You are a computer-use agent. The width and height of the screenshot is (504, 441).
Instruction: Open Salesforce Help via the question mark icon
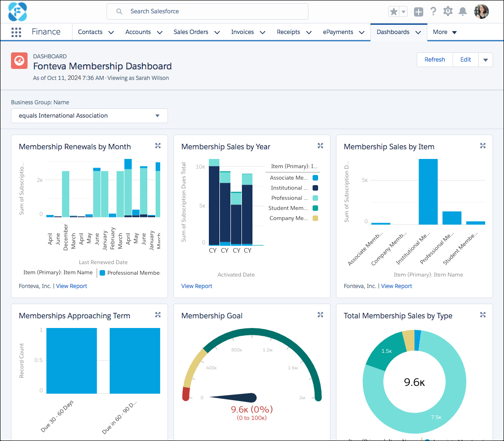click(x=433, y=11)
